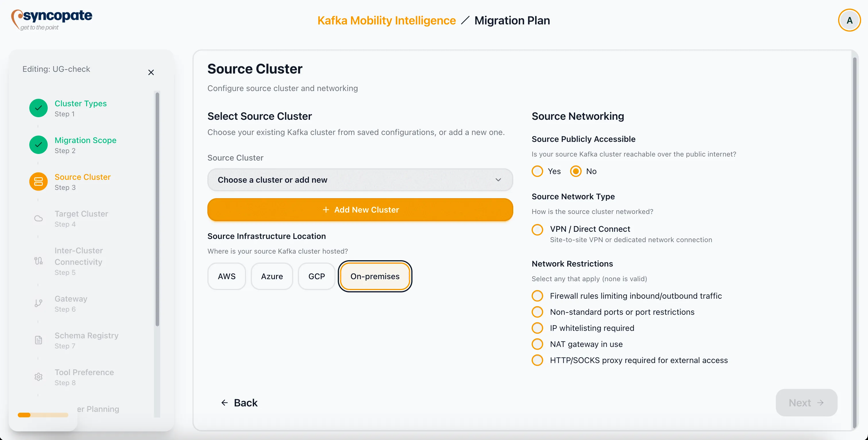Select the Source Cluster database icon in sidebar

(x=38, y=181)
